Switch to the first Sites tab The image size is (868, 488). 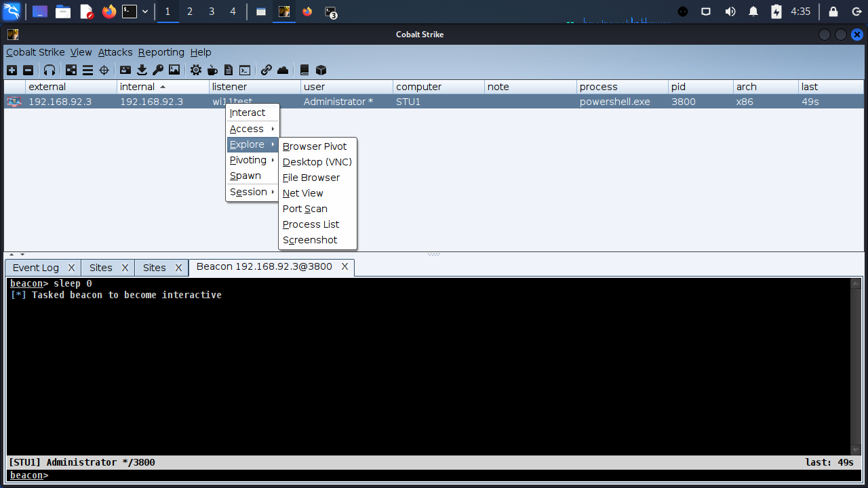click(x=101, y=268)
